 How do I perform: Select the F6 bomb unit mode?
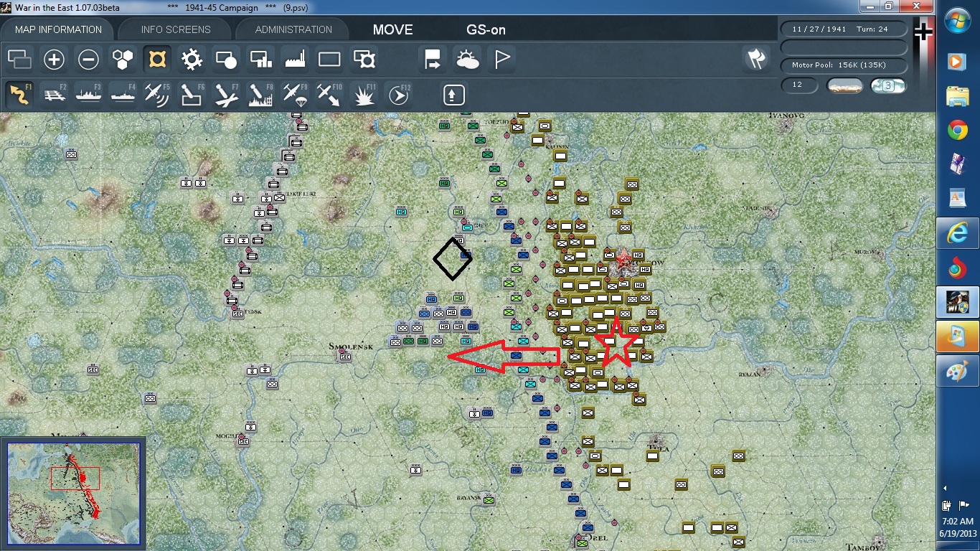coord(192,94)
